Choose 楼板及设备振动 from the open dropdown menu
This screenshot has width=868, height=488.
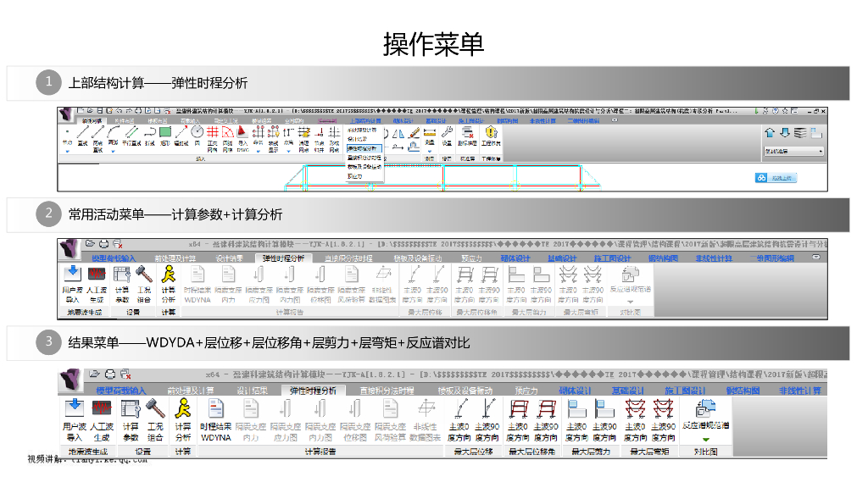tap(364, 167)
